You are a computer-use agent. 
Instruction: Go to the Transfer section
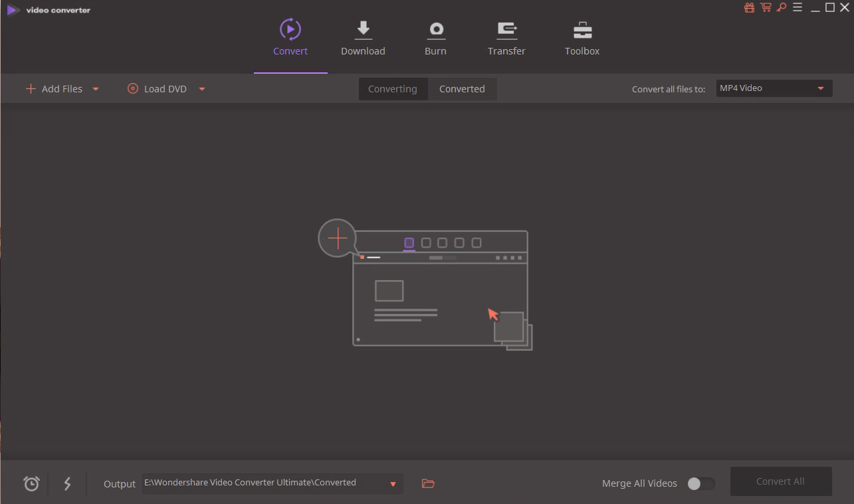click(x=506, y=38)
